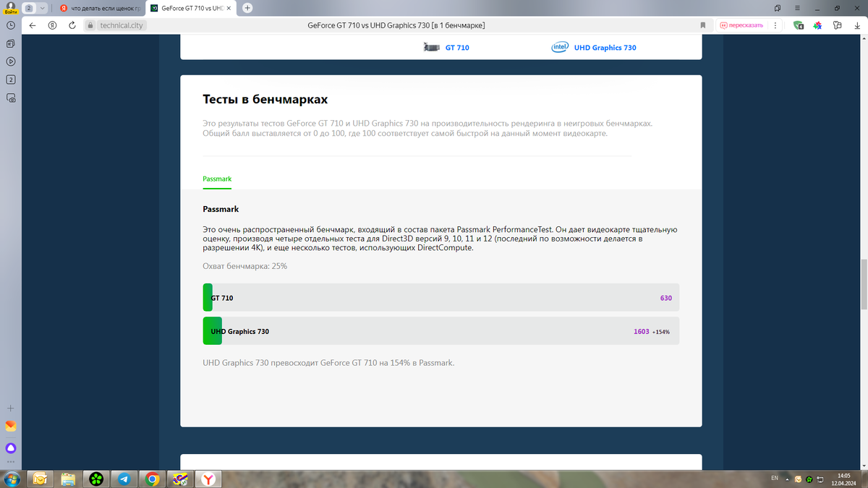Open the sidebar video play icon
The height and width of the screenshot is (488, 868).
11,61
